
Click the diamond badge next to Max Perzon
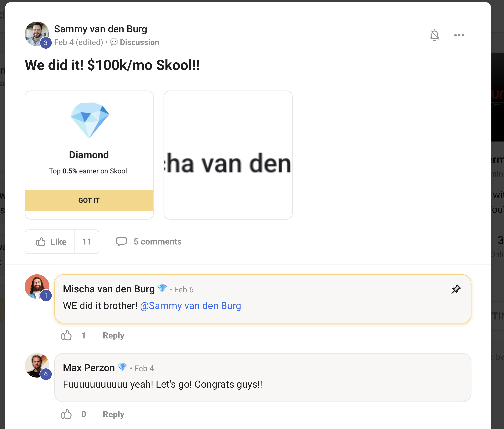tap(122, 367)
